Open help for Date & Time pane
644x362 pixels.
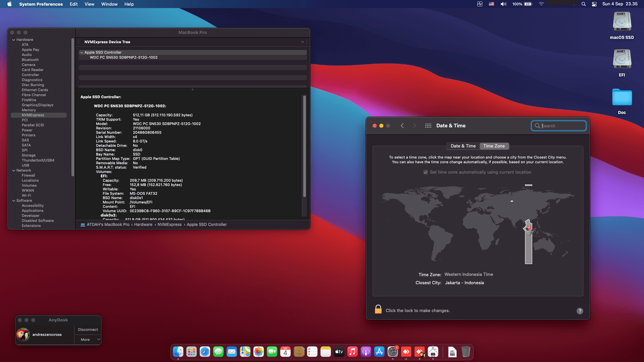580,311
